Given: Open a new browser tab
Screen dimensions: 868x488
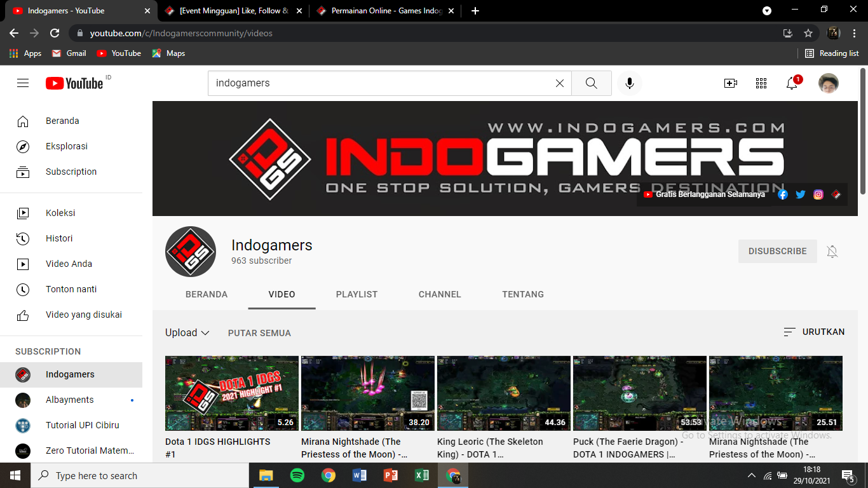Looking at the screenshot, I should (475, 11).
